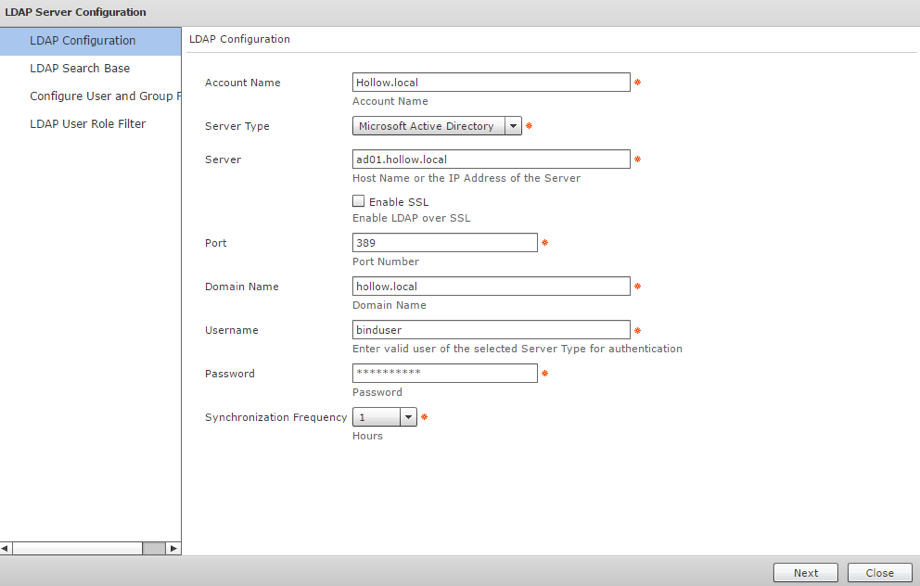Open LDAP User Role Filter step

click(x=88, y=125)
